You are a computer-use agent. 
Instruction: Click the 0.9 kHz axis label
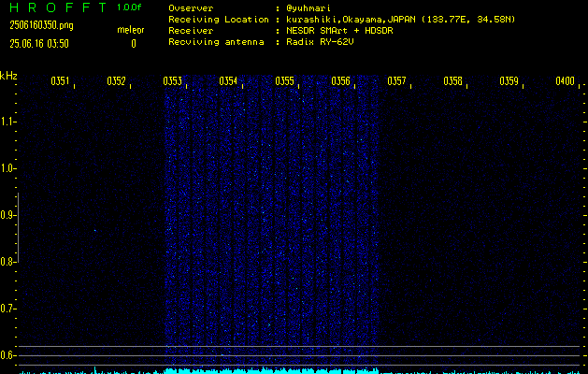click(x=7, y=215)
